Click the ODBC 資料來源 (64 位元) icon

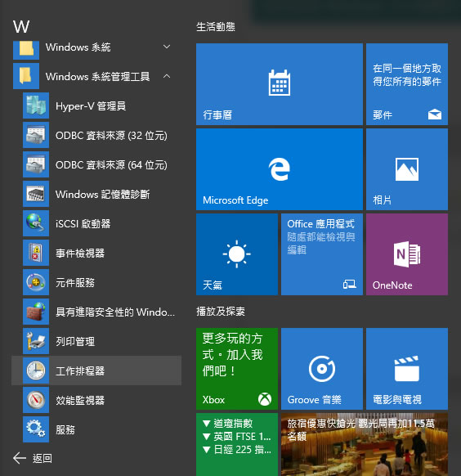(x=36, y=164)
